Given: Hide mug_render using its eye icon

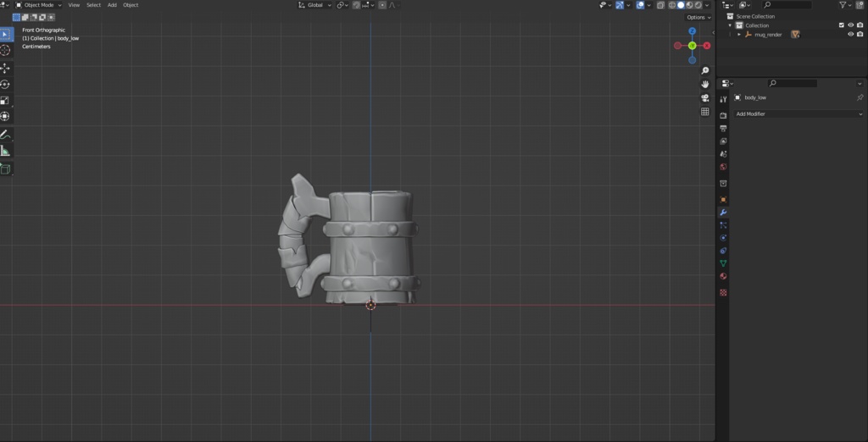Looking at the screenshot, I should click(x=850, y=35).
